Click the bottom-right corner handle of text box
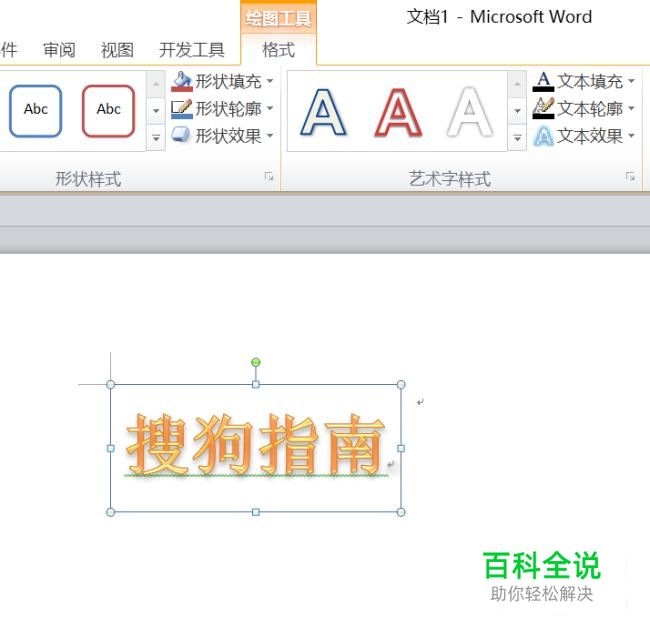 [x=401, y=512]
